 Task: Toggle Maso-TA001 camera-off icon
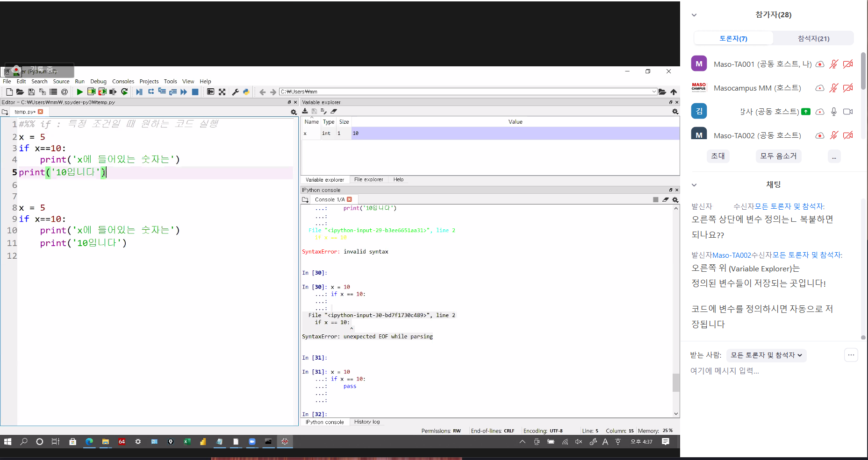[848, 64]
